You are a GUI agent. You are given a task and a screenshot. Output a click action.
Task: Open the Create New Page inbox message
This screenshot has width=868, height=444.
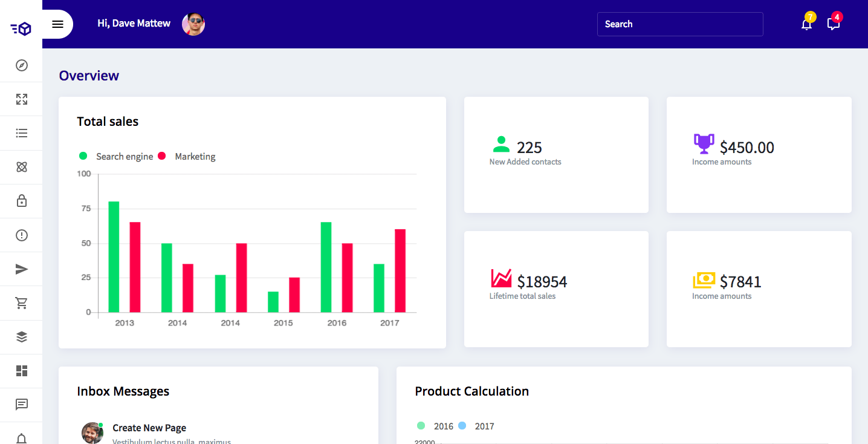click(149, 428)
